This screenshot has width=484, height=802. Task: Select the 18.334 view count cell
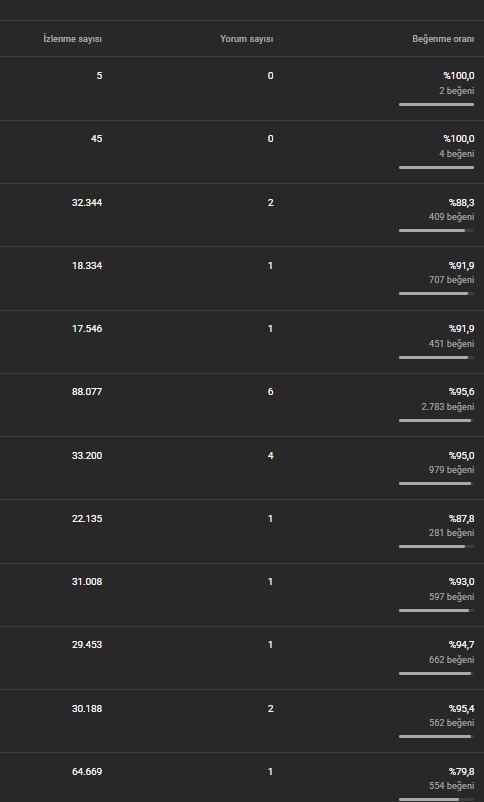[x=87, y=265]
